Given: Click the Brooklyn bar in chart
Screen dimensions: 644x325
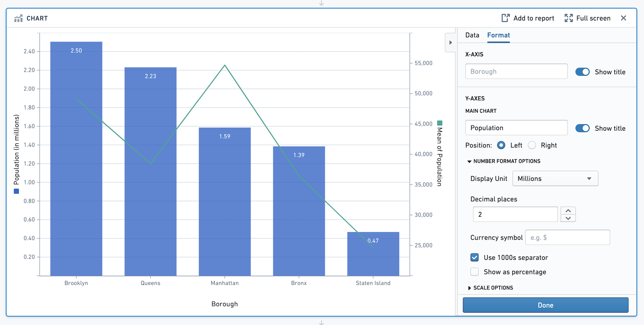Looking at the screenshot, I should pyautogui.click(x=76, y=159).
